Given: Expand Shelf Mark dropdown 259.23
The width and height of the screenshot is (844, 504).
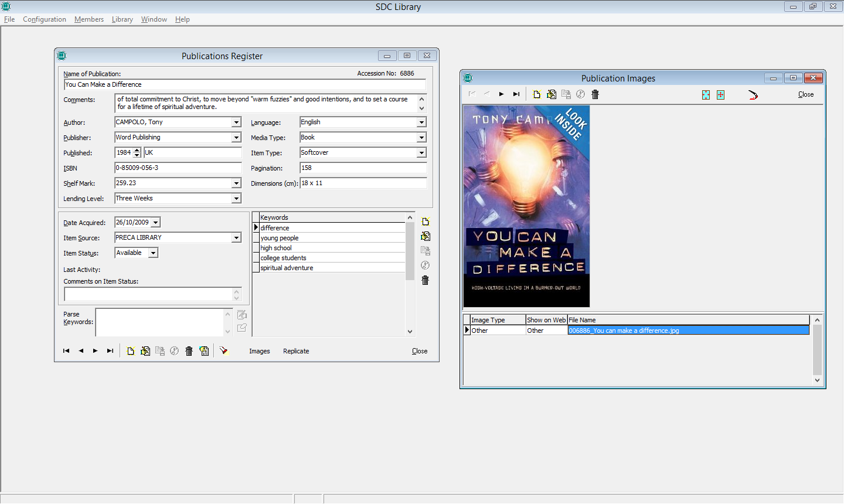Looking at the screenshot, I should tap(236, 183).
